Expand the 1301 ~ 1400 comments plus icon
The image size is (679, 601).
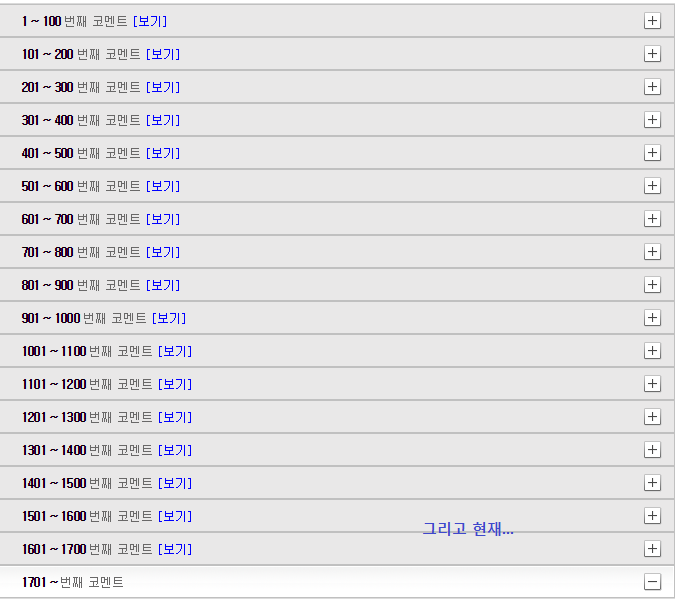[x=652, y=449]
